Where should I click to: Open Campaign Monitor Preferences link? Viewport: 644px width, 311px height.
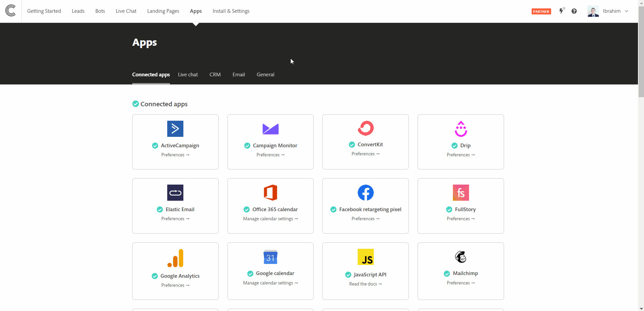coord(271,155)
